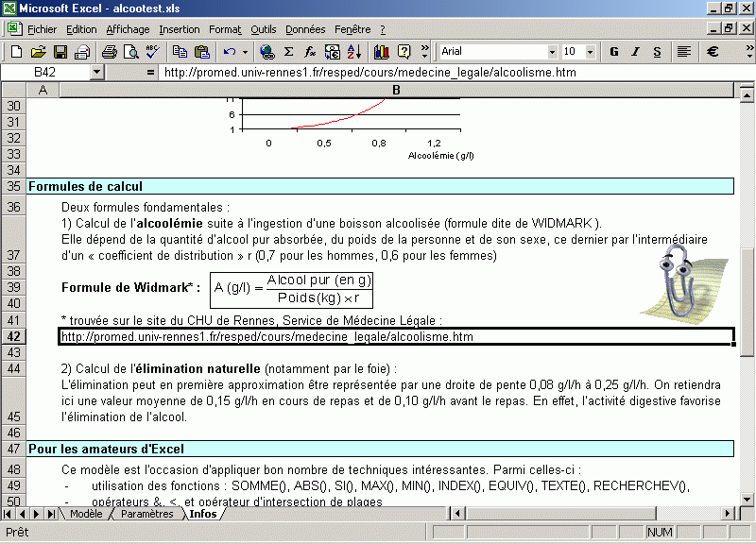Toggle underline with the S button
The width and height of the screenshot is (756, 544).
click(x=657, y=52)
